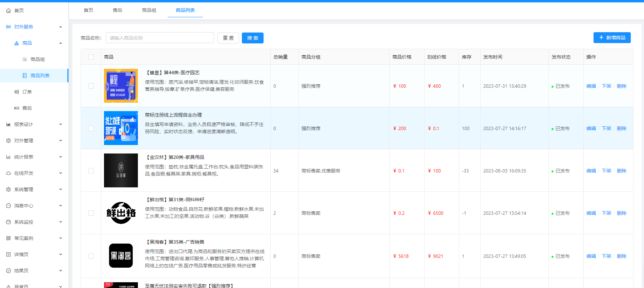Expand the 消息中心 menu arrow

(61, 206)
